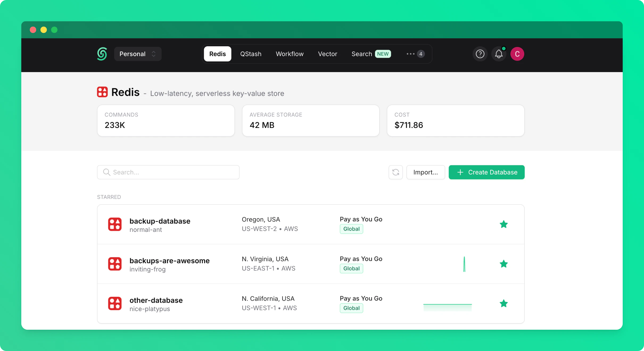
Task: Switch to the QStash tab
Action: tap(251, 54)
